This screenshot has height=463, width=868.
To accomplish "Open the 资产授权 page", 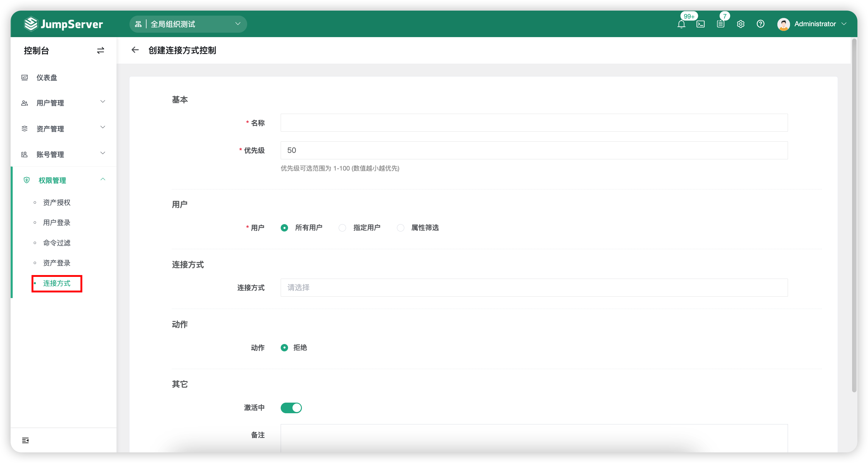I will pyautogui.click(x=56, y=202).
